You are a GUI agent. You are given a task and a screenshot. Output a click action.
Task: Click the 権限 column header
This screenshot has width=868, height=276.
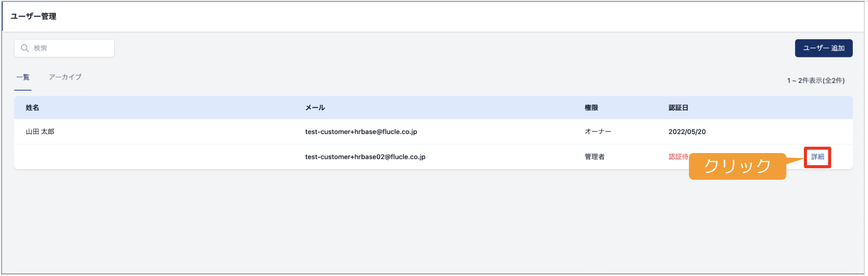(591, 108)
